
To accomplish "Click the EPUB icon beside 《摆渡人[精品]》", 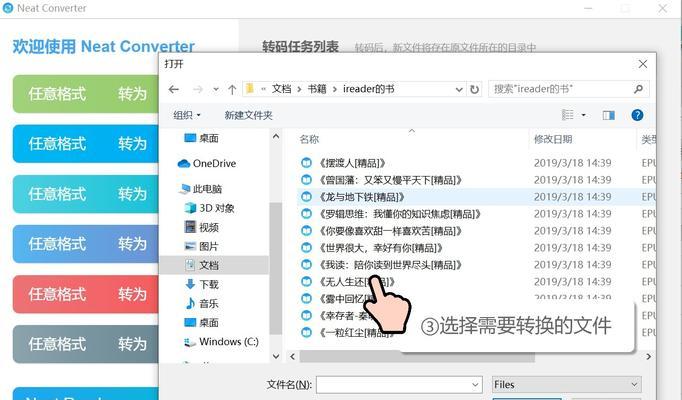I will click(x=307, y=163).
